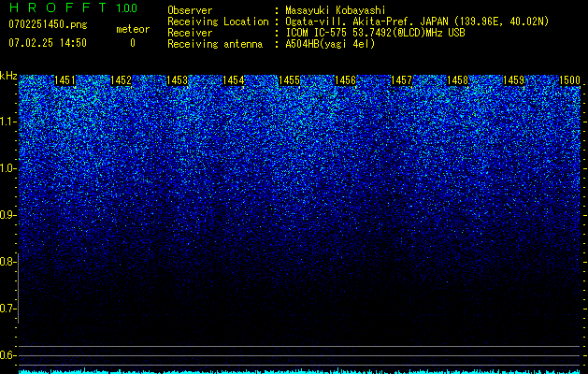
Task: Click the kHz axis unit label
Action: pyautogui.click(x=8, y=76)
